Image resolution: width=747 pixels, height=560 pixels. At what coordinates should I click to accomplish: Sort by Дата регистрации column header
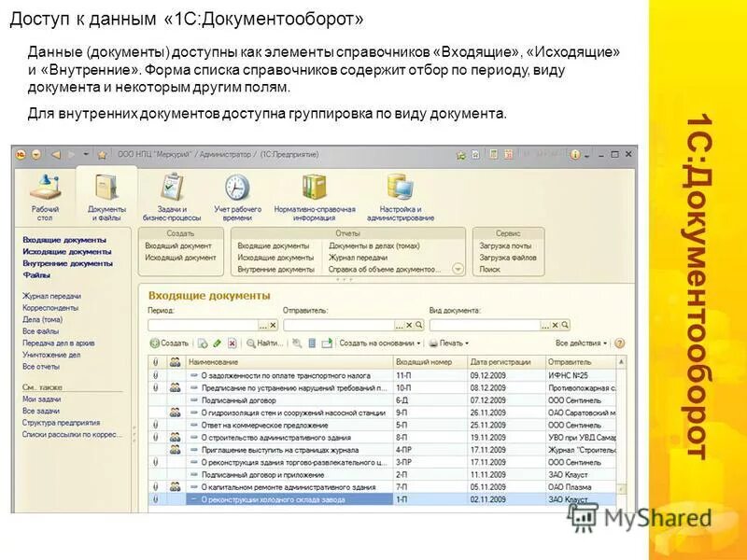pos(506,362)
